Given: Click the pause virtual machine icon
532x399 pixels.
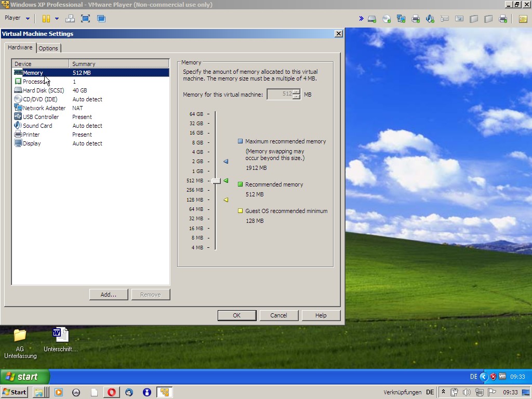Looking at the screenshot, I should click(46, 19).
